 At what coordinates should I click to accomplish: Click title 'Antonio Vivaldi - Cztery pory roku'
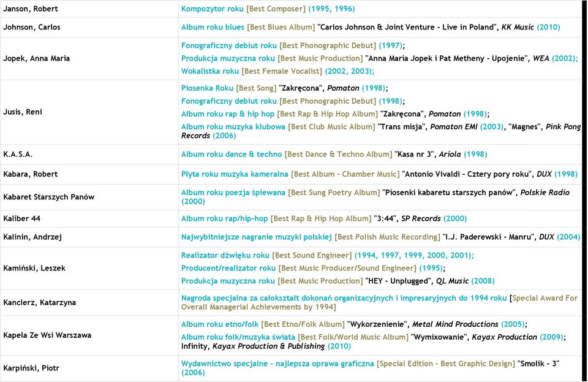click(x=467, y=174)
